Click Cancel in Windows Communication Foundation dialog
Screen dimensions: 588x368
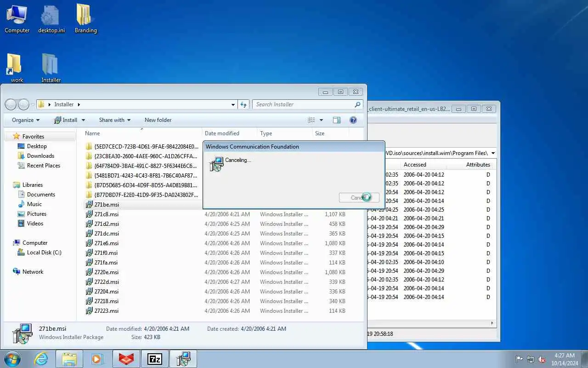point(359,198)
